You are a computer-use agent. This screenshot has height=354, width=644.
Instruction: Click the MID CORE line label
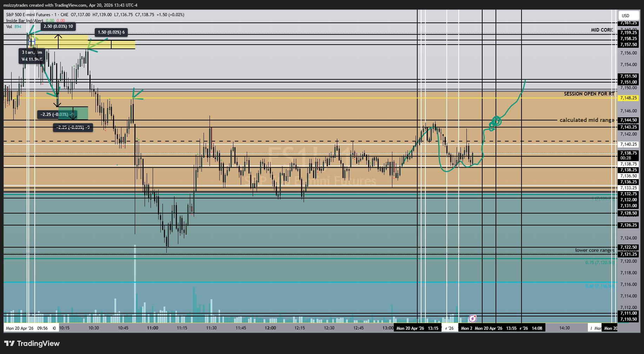coord(602,30)
